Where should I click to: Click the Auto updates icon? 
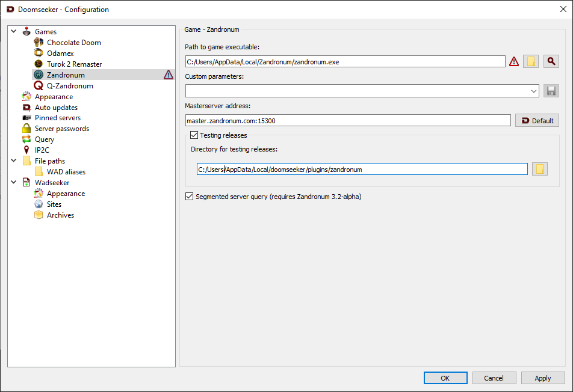pyautogui.click(x=26, y=107)
